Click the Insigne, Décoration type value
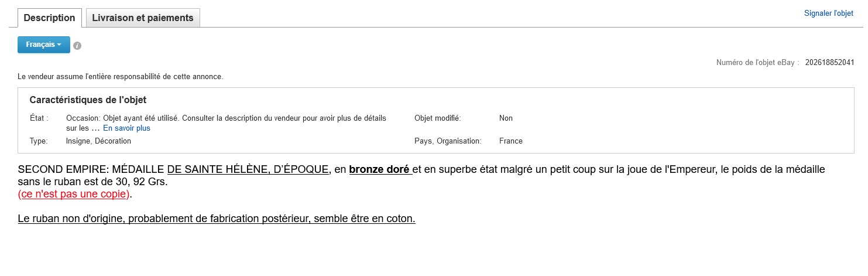 [x=98, y=141]
